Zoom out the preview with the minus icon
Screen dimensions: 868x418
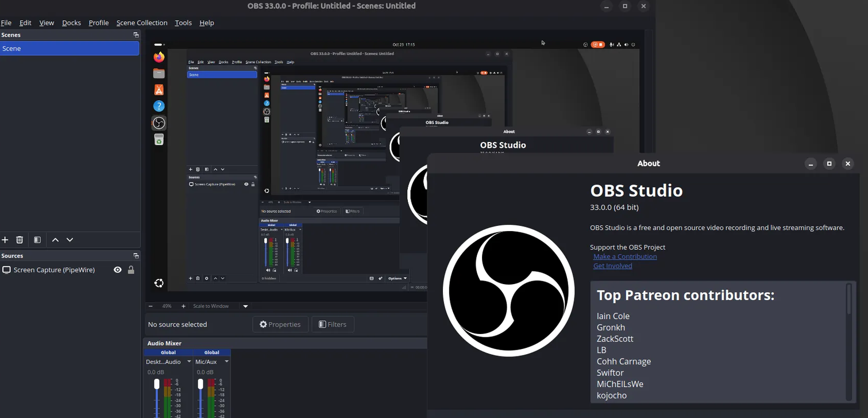point(151,306)
